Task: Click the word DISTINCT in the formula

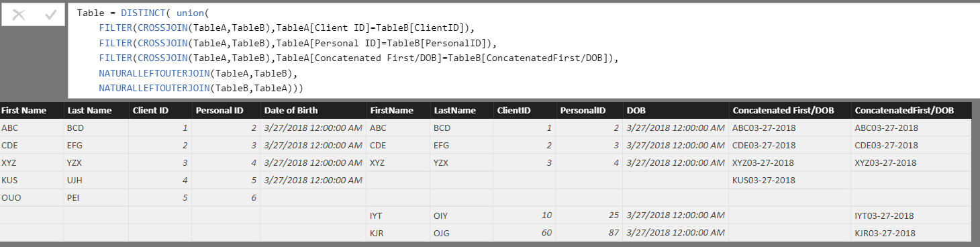Action: pyautogui.click(x=142, y=13)
